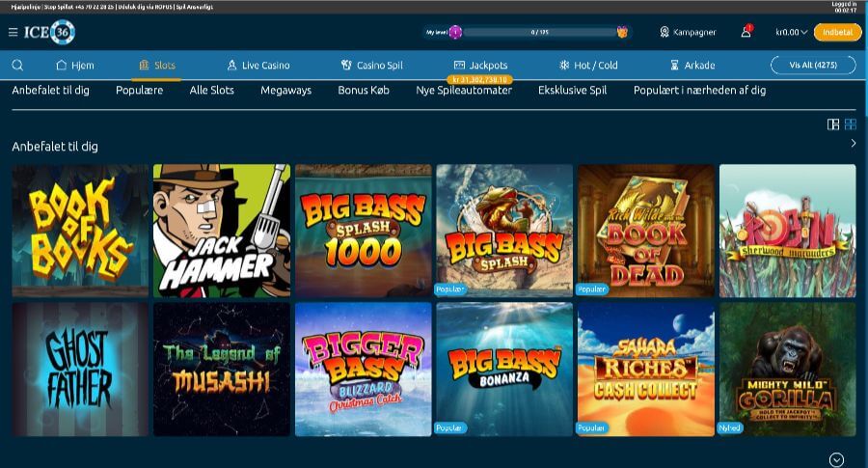Switch to the compact grid view icon
The image size is (868, 468).
851,124
